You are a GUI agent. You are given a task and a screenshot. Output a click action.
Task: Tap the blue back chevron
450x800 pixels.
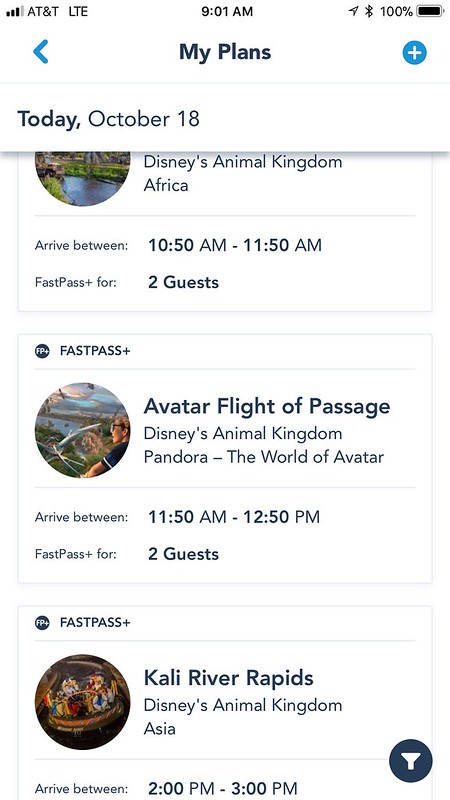click(x=41, y=52)
